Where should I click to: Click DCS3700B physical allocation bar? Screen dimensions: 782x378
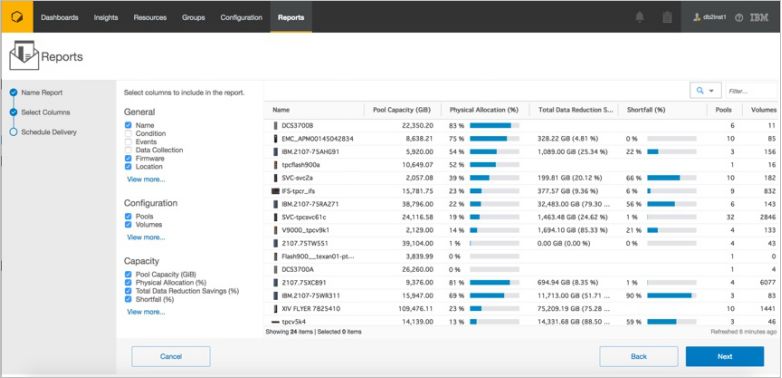[494, 125]
